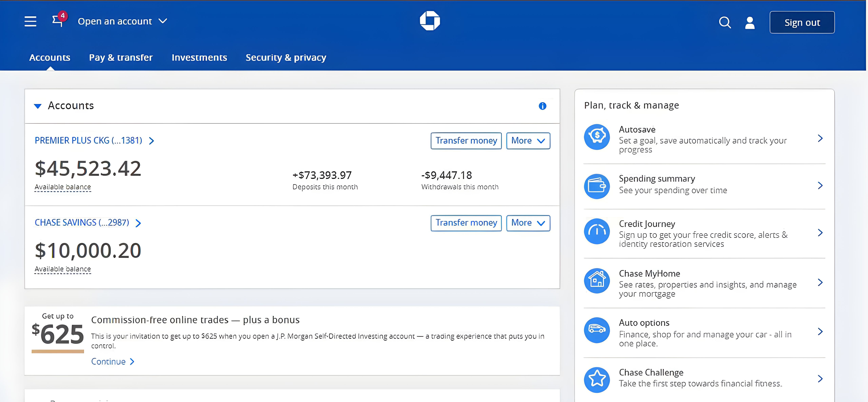Click the Chase octagon logo
Image resolution: width=868 pixels, height=402 pixels.
point(430,21)
